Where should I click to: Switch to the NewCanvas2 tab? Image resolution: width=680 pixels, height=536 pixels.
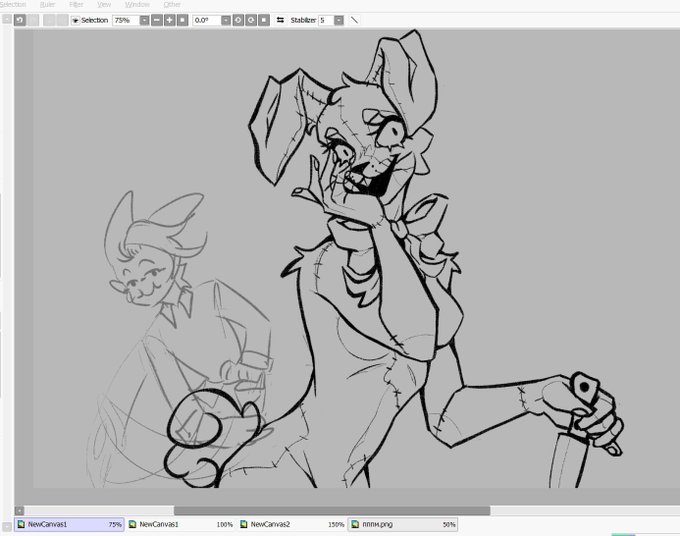[292, 524]
